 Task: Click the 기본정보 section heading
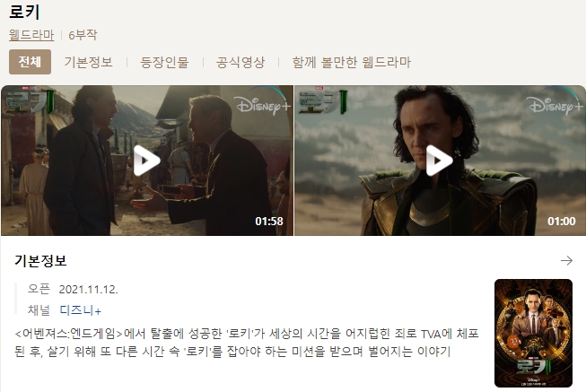[x=40, y=260]
